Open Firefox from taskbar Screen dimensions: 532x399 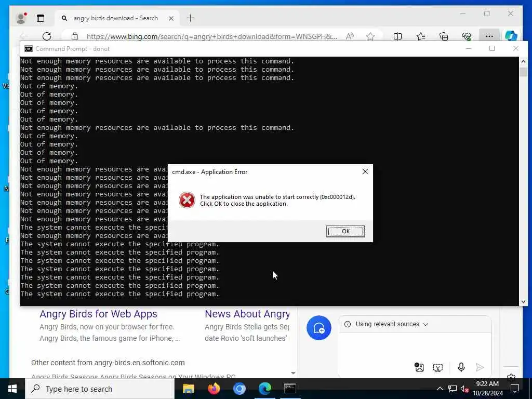[x=214, y=389]
